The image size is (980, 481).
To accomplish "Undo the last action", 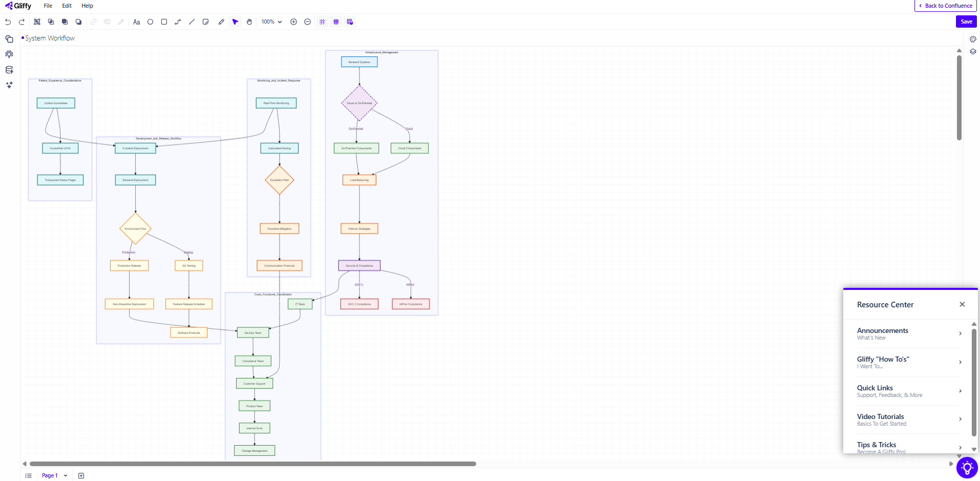I will click(x=8, y=22).
